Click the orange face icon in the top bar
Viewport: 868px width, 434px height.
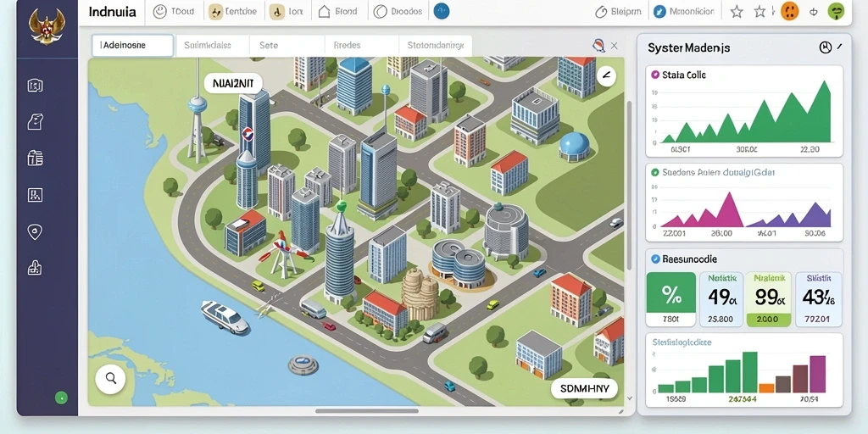[789, 11]
